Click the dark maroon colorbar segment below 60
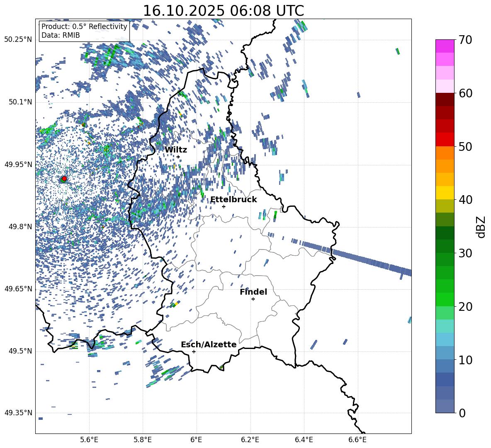Viewport: 491px width, 448px height. click(445, 99)
